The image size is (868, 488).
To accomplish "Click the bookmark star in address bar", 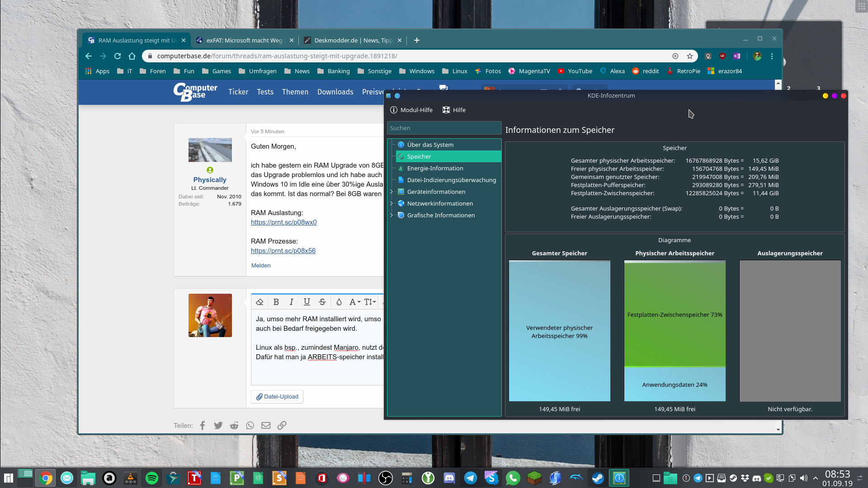I will 690,56.
